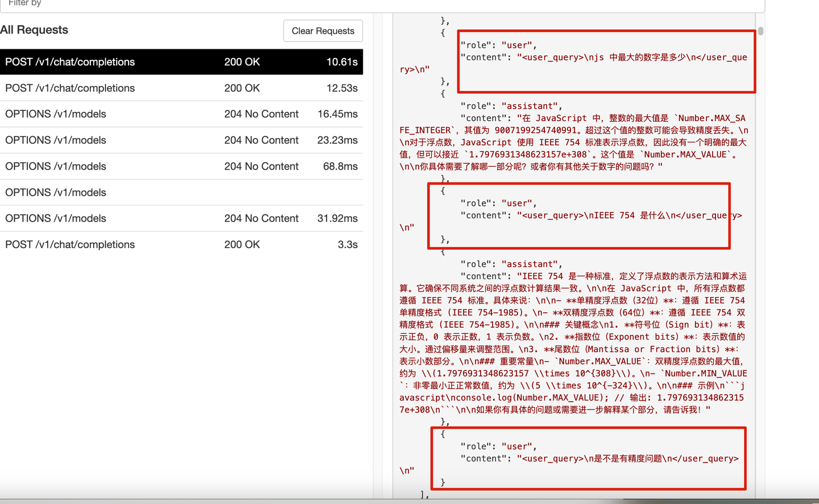The width and height of the screenshot is (819, 504).
Task: Click the All Requests heading
Action: pyautogui.click(x=34, y=30)
